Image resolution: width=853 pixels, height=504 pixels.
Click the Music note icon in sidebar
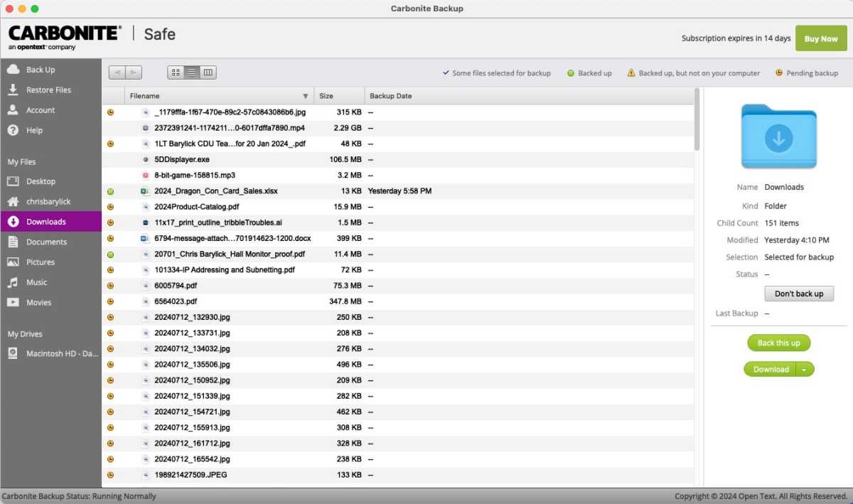pyautogui.click(x=13, y=282)
